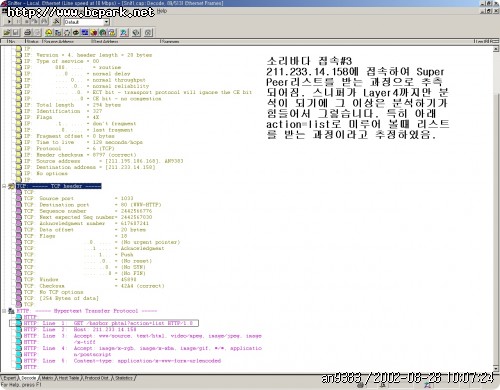Collapse the TCP header tree node
The image size is (500, 390).
4,186
